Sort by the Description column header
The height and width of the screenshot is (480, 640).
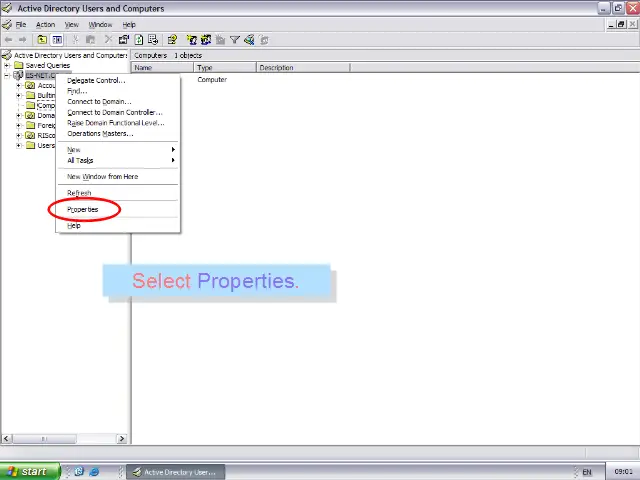pos(303,68)
